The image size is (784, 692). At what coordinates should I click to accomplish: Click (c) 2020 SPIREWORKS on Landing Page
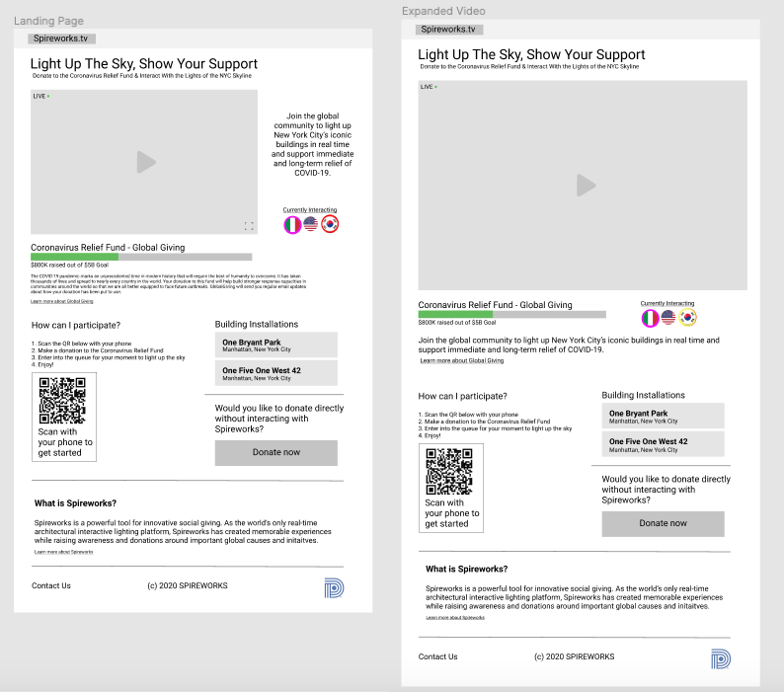click(188, 585)
